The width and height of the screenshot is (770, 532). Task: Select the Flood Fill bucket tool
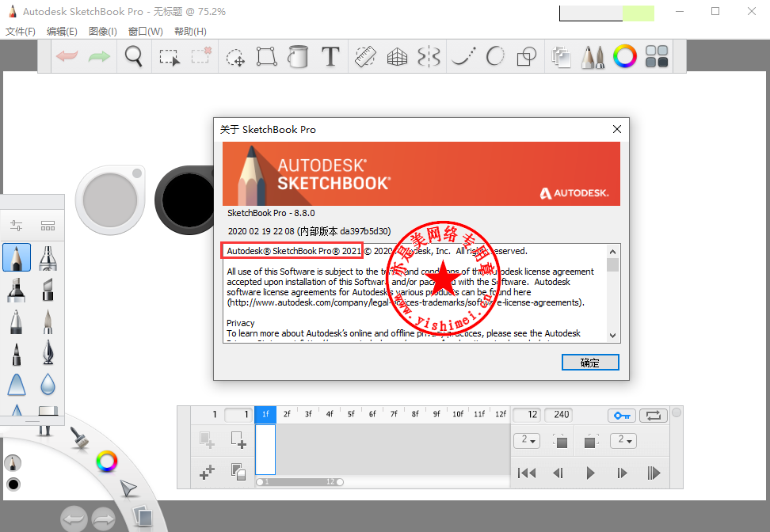point(298,56)
